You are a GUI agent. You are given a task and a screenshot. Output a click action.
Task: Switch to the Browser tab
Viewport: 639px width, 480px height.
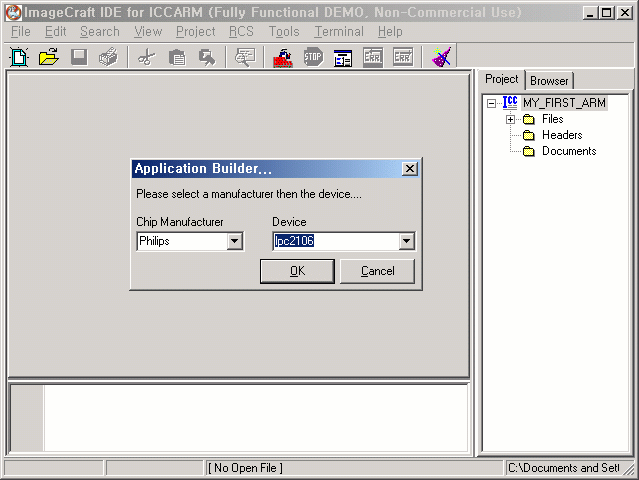pyautogui.click(x=549, y=81)
